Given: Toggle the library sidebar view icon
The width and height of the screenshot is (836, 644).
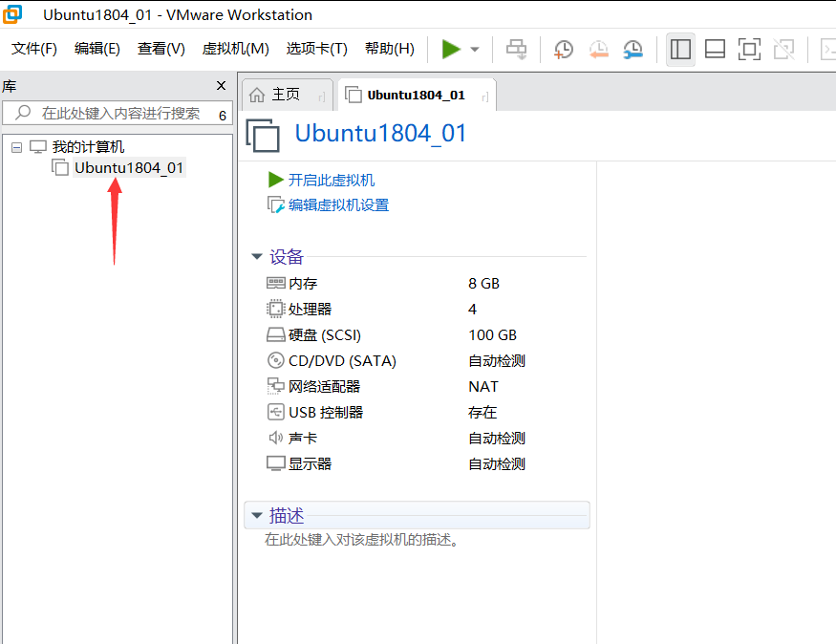Looking at the screenshot, I should [x=680, y=50].
